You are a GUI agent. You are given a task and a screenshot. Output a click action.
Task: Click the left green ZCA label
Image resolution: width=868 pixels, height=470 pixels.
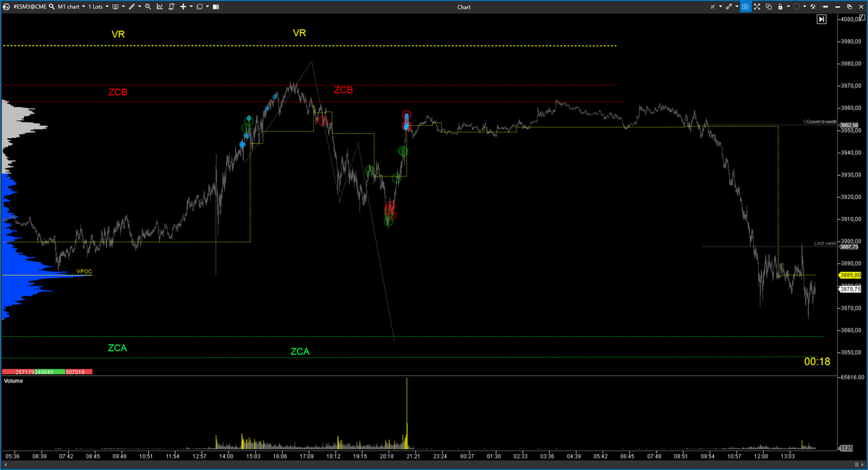click(x=117, y=348)
